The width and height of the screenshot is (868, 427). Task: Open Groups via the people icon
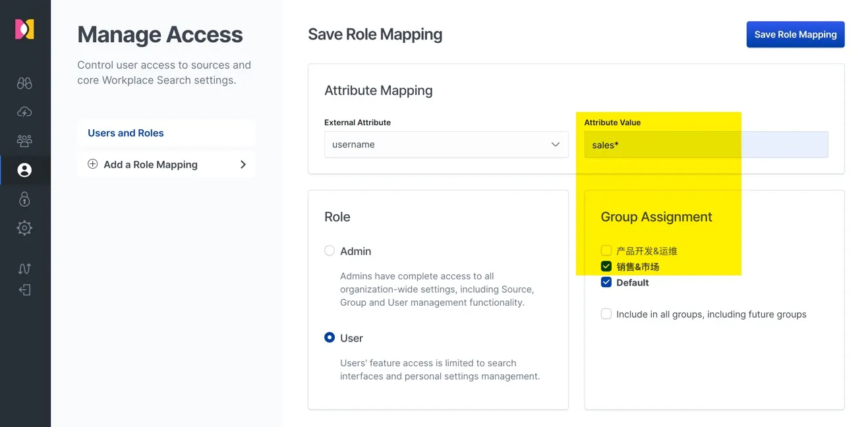click(x=24, y=141)
